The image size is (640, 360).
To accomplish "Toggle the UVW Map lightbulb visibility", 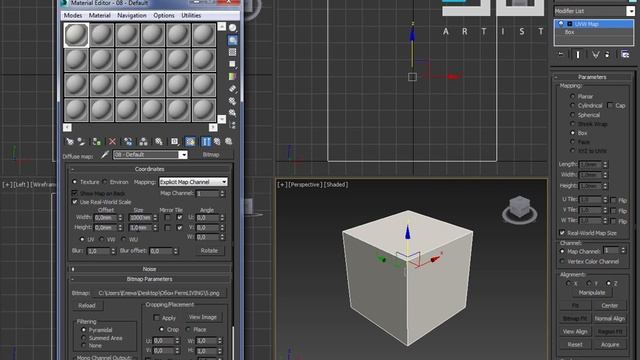I will pos(561,24).
